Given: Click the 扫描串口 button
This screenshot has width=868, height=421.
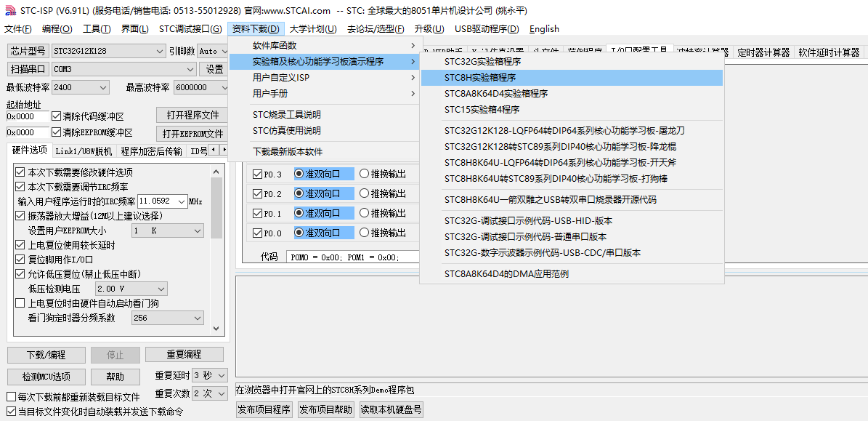Looking at the screenshot, I should tap(28, 69).
